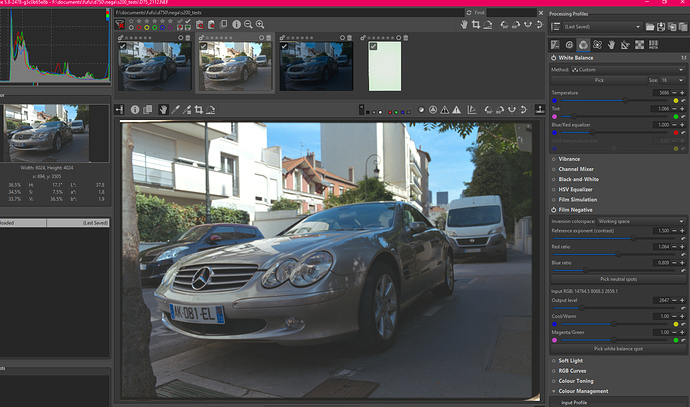Open the Meta tab icon in the tool panel
This screenshot has height=407, width=690.
[654, 44]
